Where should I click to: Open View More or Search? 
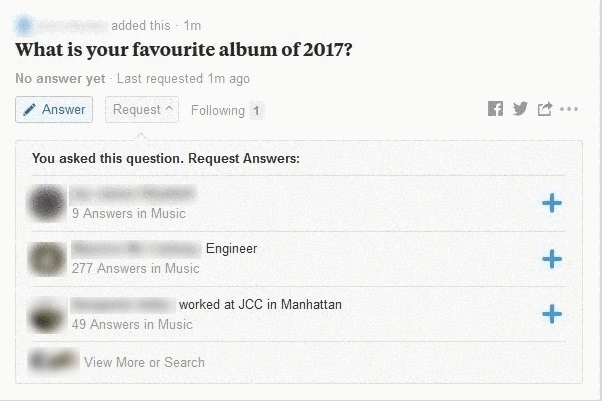144,362
